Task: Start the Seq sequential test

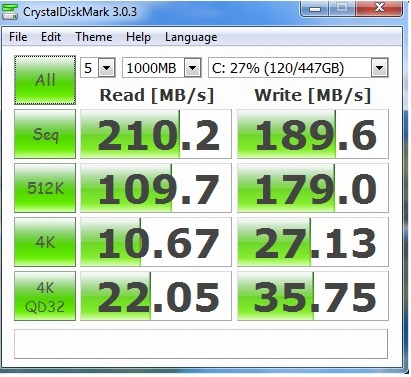Action: (x=45, y=134)
